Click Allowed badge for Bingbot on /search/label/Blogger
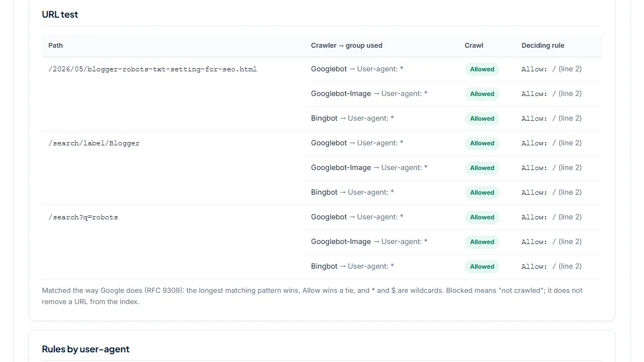 (x=482, y=193)
